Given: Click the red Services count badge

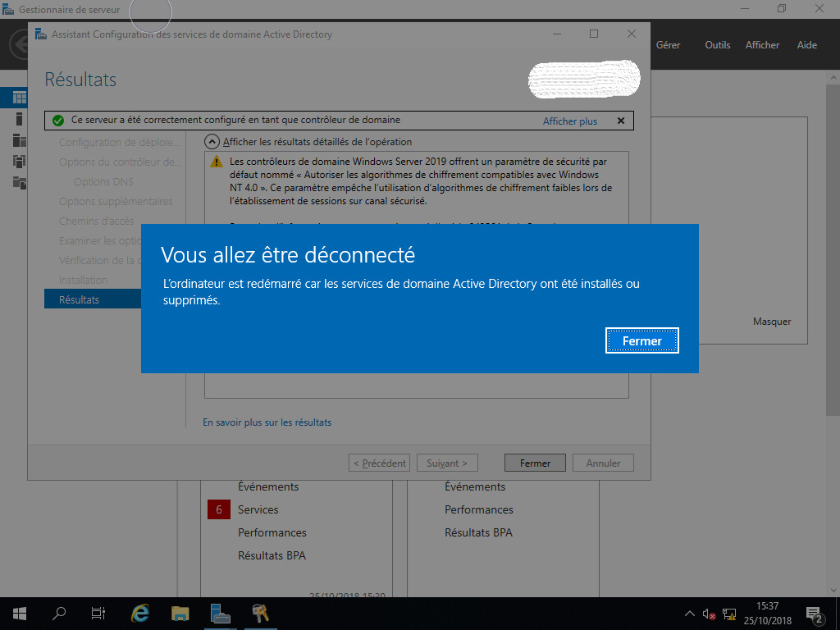Looking at the screenshot, I should click(219, 509).
